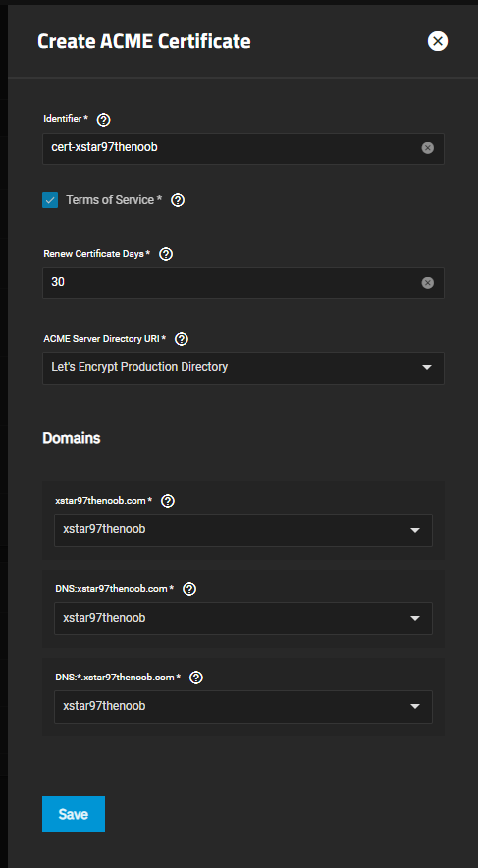Click the Domains section heading

click(x=72, y=438)
